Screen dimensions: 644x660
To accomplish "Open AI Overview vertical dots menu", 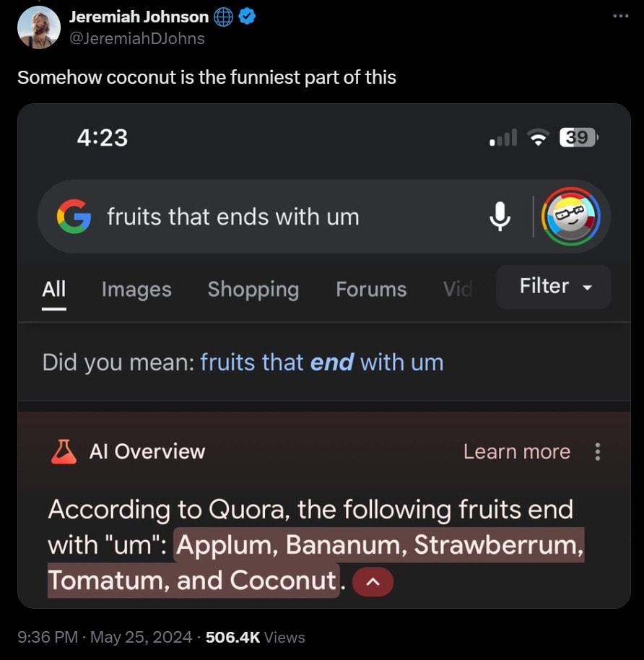I will pyautogui.click(x=597, y=452).
